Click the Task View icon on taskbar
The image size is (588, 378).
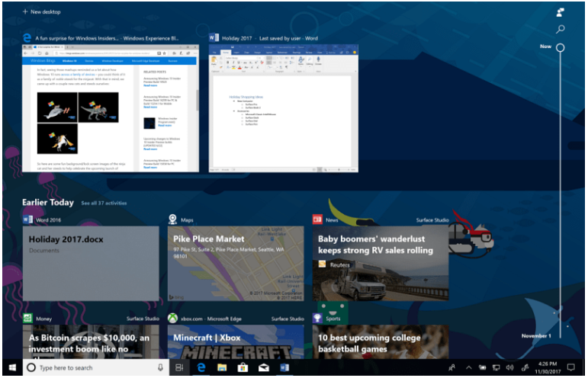(180, 367)
